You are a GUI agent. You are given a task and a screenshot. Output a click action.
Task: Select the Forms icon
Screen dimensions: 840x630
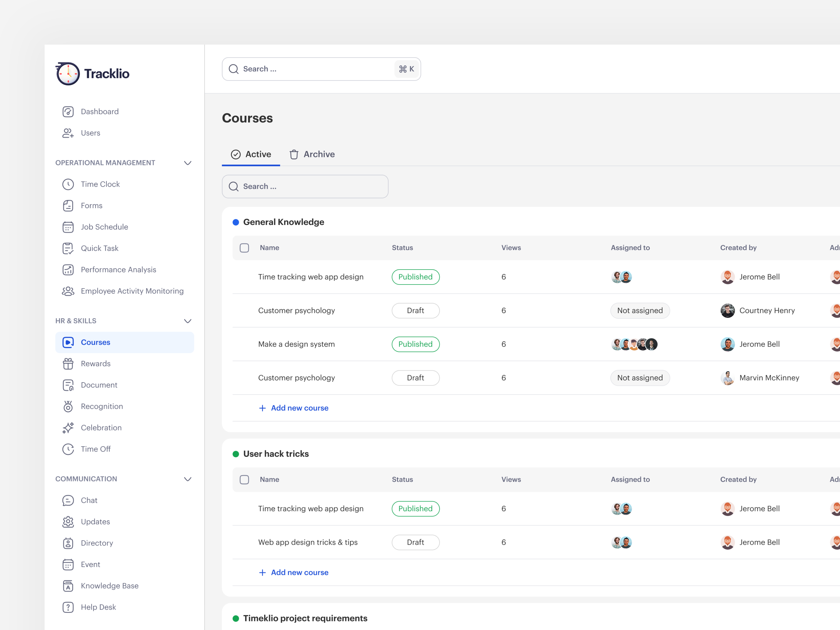coord(68,206)
